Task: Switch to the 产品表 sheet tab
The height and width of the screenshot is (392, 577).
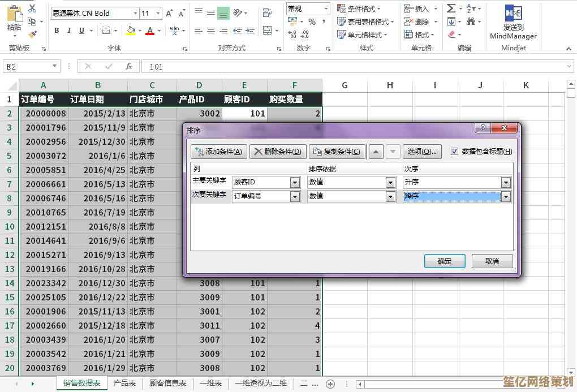Action: [124, 384]
